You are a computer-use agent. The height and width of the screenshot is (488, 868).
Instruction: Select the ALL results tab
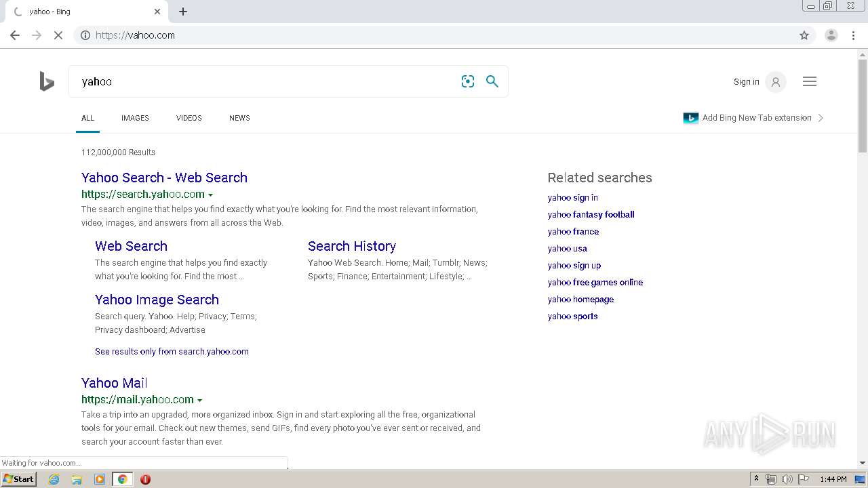click(87, 118)
